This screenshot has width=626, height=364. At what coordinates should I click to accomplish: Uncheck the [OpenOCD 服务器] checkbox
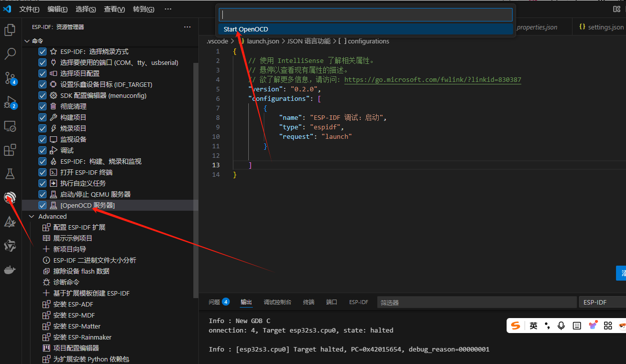[x=42, y=205]
